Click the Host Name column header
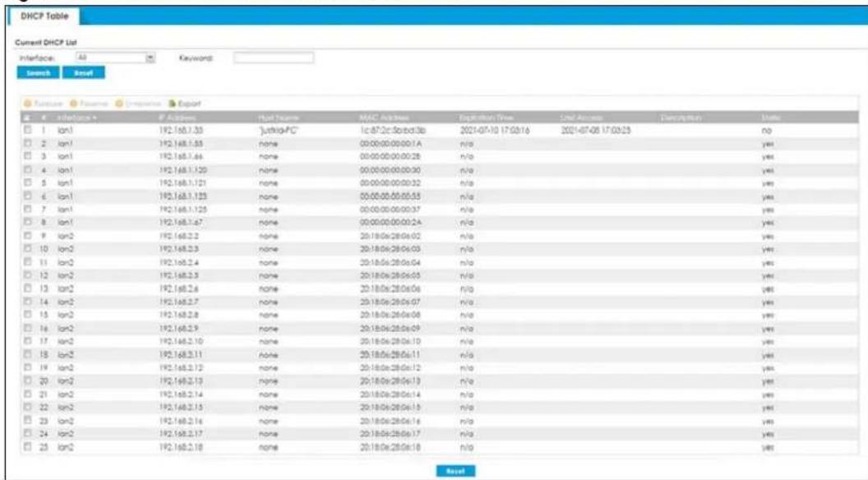The width and height of the screenshot is (868, 480). pyautogui.click(x=279, y=118)
